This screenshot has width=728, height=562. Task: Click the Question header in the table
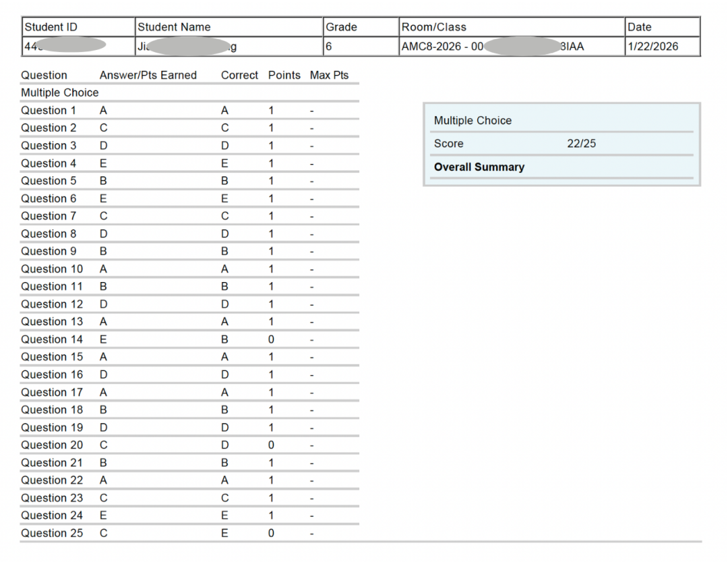pyautogui.click(x=44, y=75)
